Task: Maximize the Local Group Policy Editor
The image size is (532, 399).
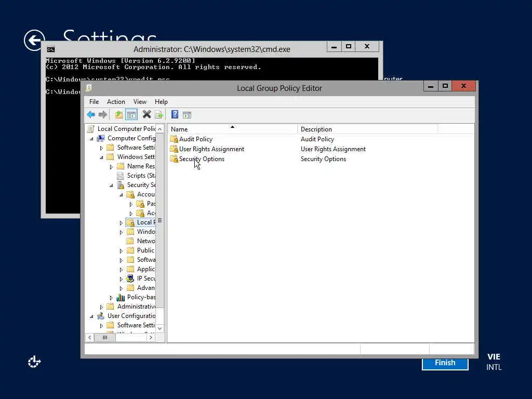Action: [x=445, y=86]
